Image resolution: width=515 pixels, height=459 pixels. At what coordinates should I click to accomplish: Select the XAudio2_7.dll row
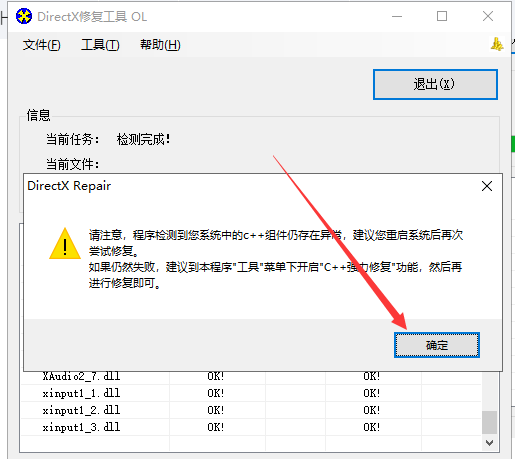(251, 377)
